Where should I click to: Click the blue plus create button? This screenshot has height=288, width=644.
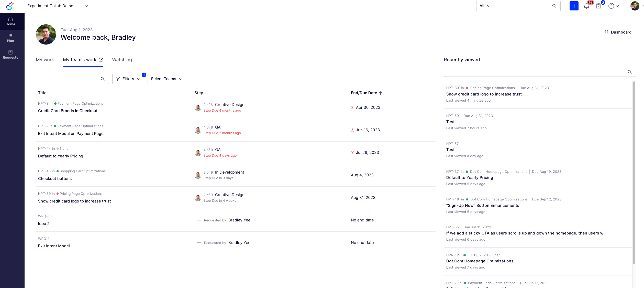[574, 6]
